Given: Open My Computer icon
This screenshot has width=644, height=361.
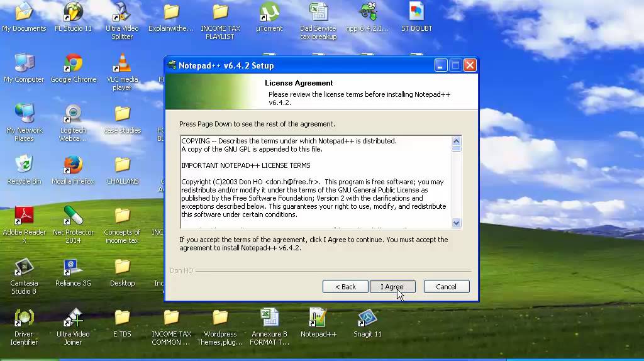Looking at the screenshot, I should 24,68.
